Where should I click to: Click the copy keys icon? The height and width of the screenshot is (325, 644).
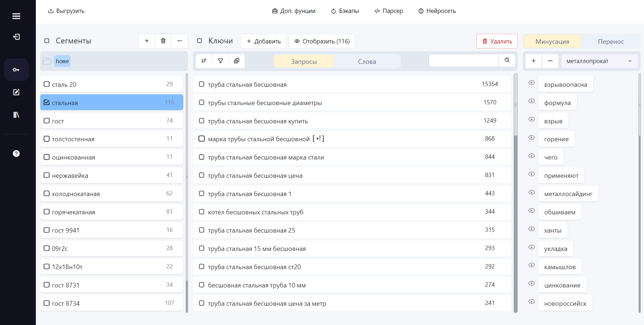[x=236, y=61]
